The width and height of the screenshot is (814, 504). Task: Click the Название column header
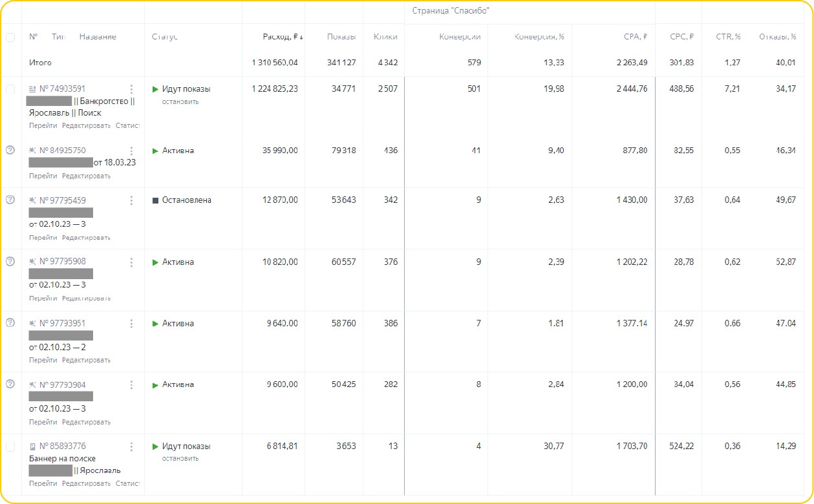(98, 37)
